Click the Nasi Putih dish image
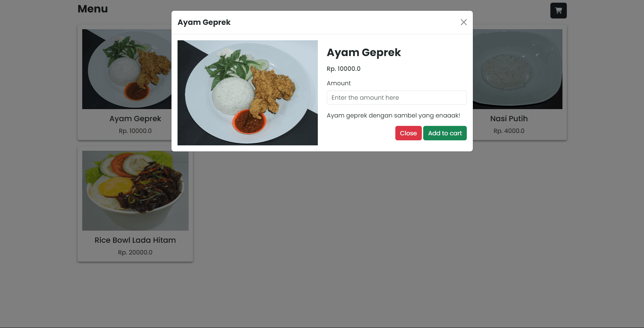Viewport: 644px width, 328px height. pyautogui.click(x=517, y=69)
